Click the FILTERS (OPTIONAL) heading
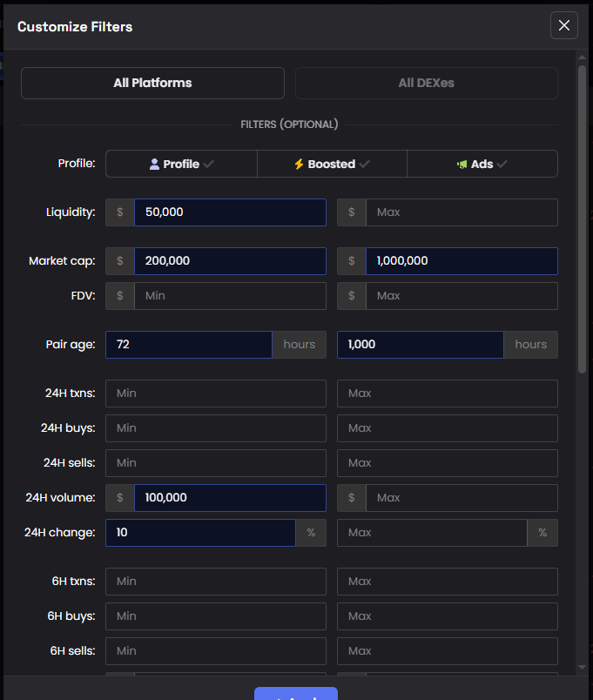The height and width of the screenshot is (700, 593). click(289, 125)
